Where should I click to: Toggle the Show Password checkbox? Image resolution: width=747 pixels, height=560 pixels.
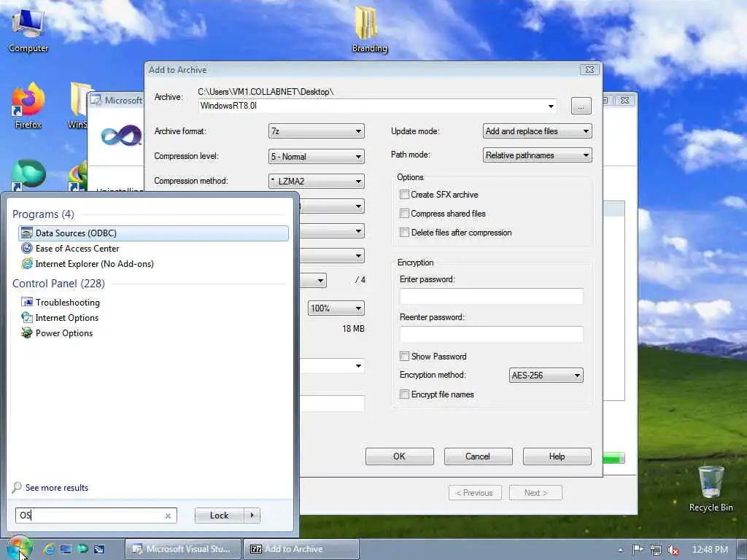tap(404, 356)
